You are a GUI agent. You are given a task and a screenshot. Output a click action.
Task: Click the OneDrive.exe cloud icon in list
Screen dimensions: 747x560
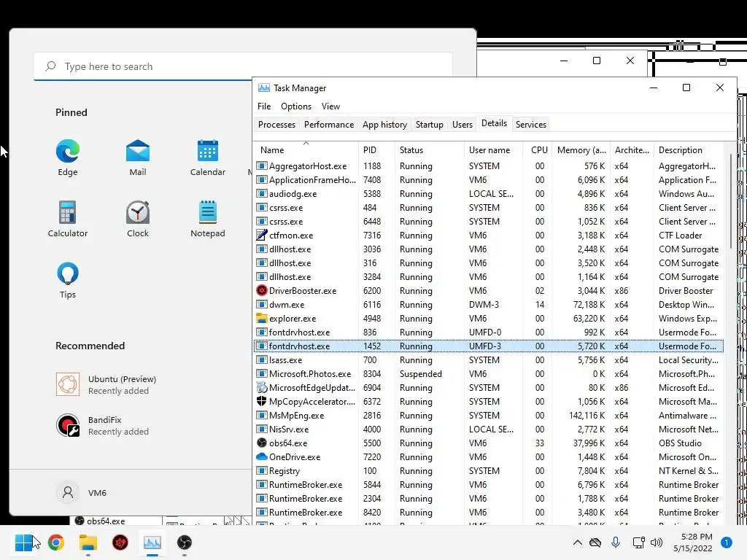pyautogui.click(x=262, y=456)
